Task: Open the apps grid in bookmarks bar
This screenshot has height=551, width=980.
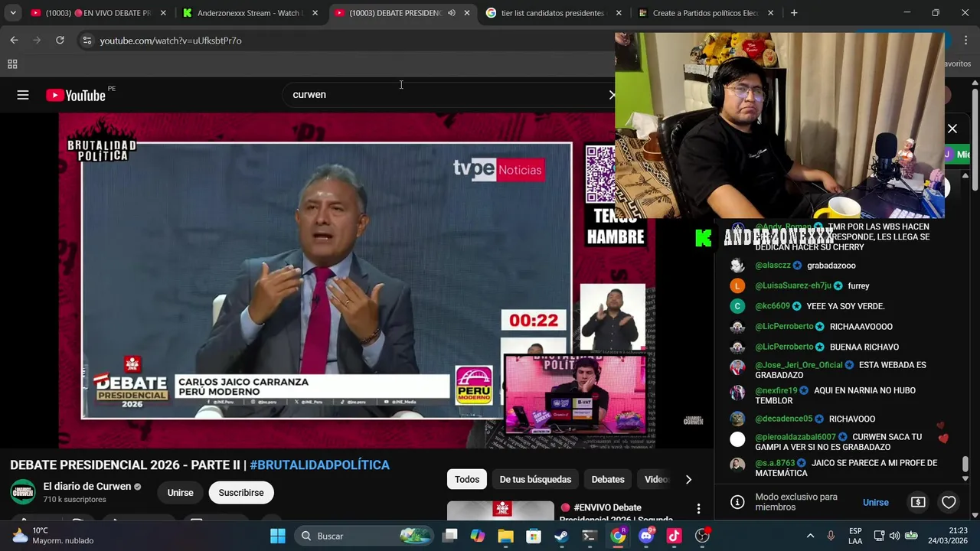Action: pos(12,64)
